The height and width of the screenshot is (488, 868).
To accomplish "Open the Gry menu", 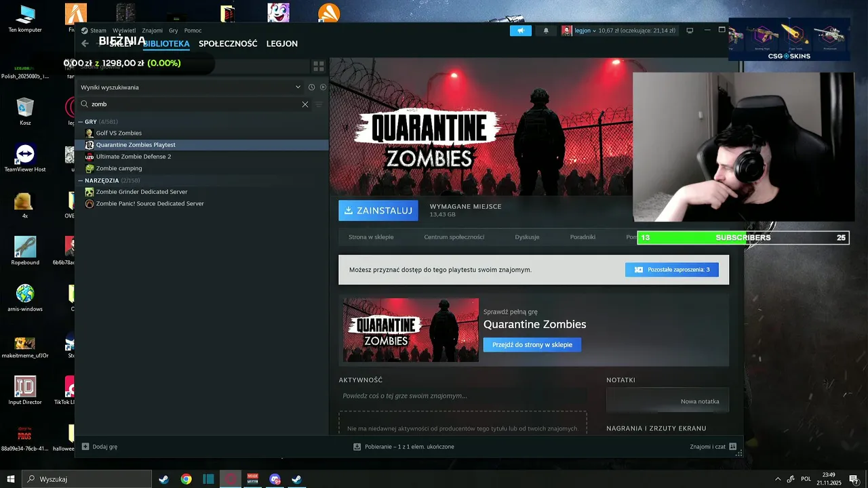I will coord(174,30).
